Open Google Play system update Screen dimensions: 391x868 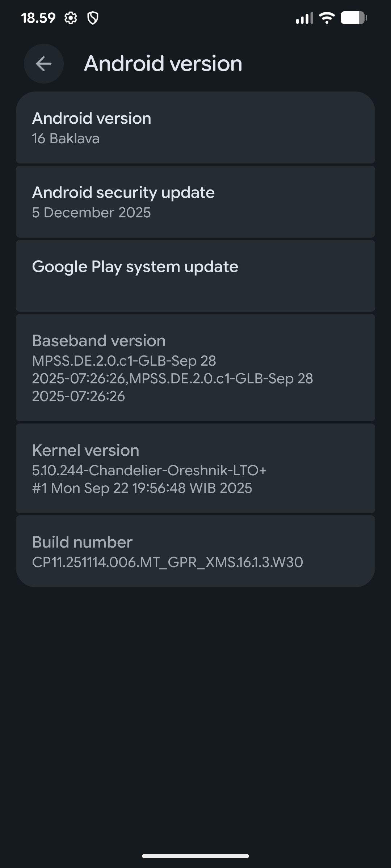(195, 276)
